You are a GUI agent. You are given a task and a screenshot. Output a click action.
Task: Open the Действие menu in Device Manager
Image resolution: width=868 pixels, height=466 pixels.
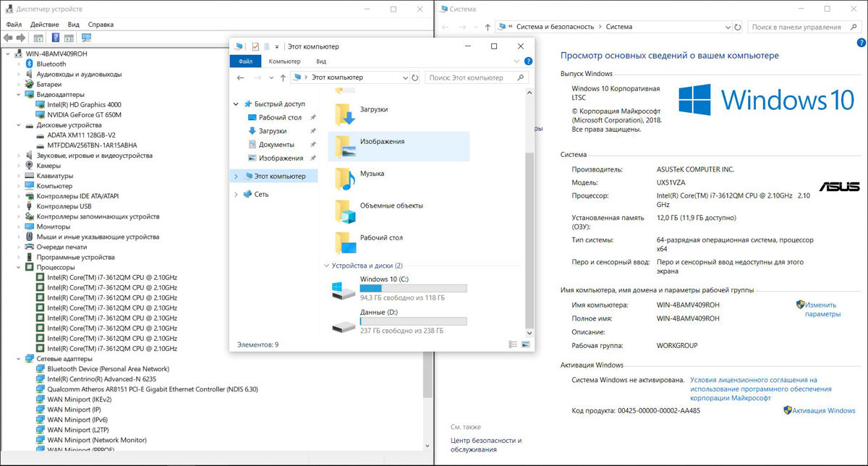[45, 24]
